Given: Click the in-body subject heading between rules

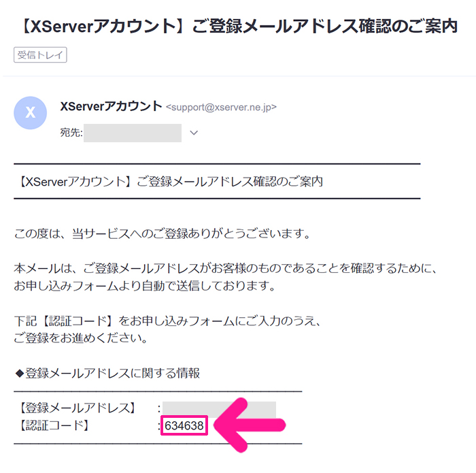Looking at the screenshot, I should coord(171,182).
